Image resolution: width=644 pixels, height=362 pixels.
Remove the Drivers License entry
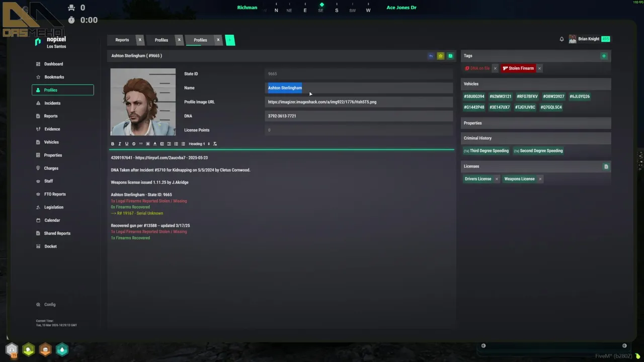497,179
